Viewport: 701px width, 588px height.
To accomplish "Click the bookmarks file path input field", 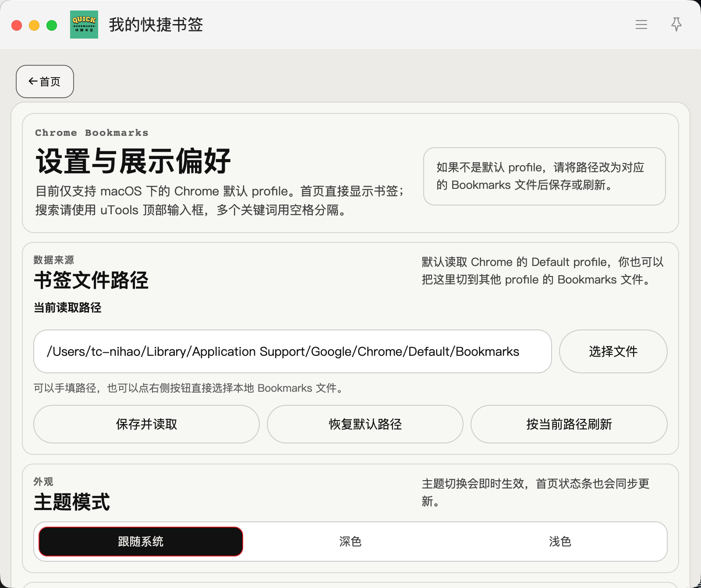I will [292, 351].
